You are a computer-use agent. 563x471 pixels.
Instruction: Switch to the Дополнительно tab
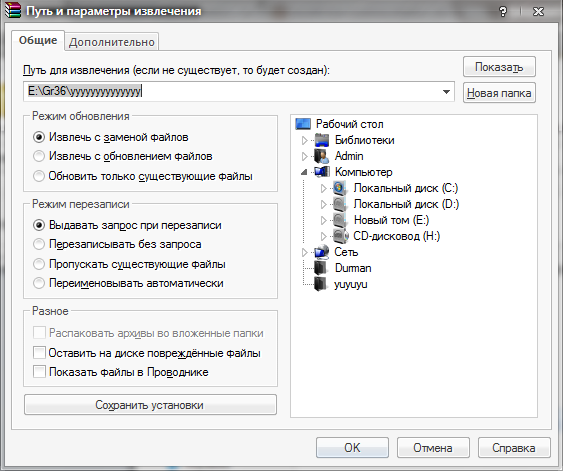pyautogui.click(x=112, y=42)
